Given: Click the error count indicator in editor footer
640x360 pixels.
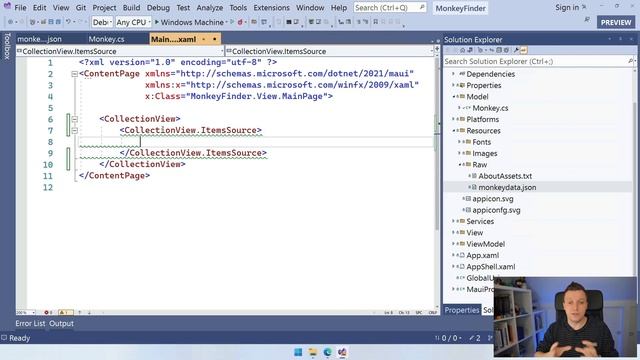Looking at the screenshot, I should 48,313.
